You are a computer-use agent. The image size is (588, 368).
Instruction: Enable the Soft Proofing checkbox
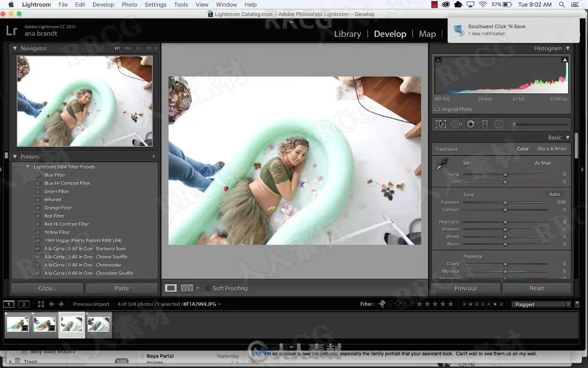207,288
